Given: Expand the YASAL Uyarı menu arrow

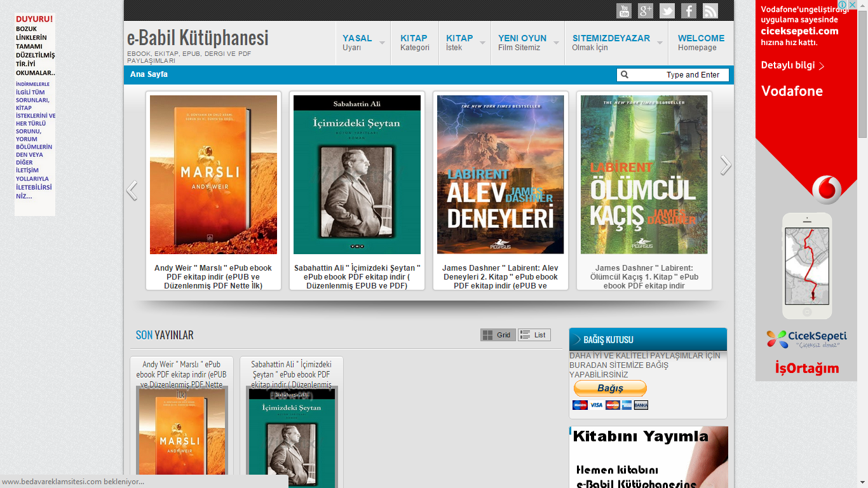Looking at the screenshot, I should (x=383, y=43).
